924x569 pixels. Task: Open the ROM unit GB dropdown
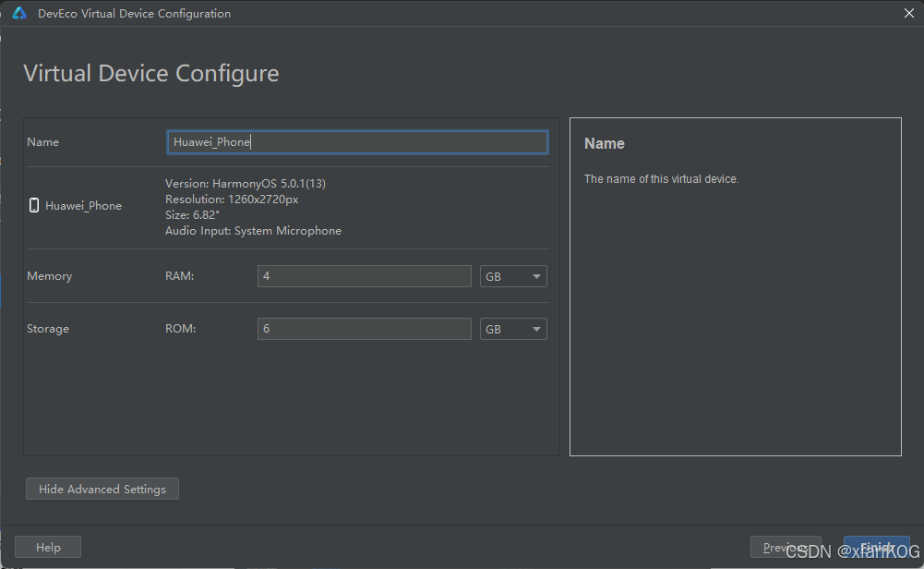tap(513, 329)
